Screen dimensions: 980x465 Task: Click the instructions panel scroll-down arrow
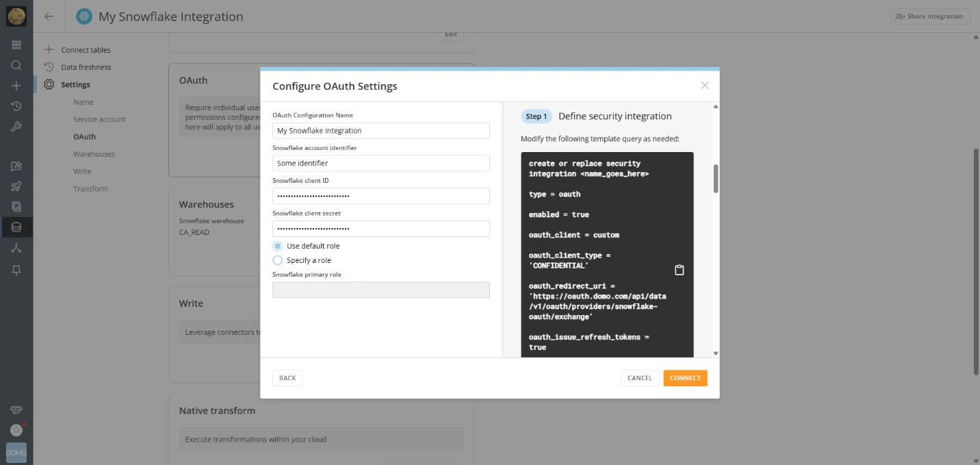pos(716,353)
